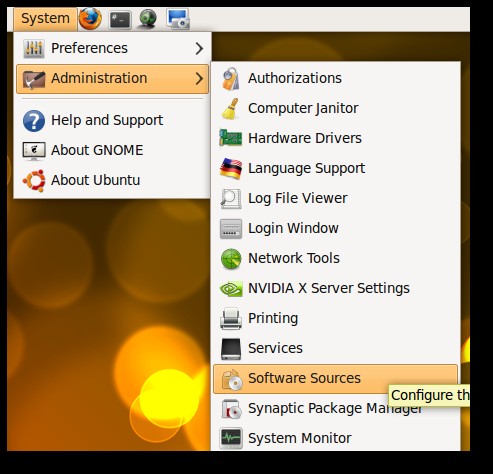
Task: Open Hardware Drivers
Action: point(335,139)
